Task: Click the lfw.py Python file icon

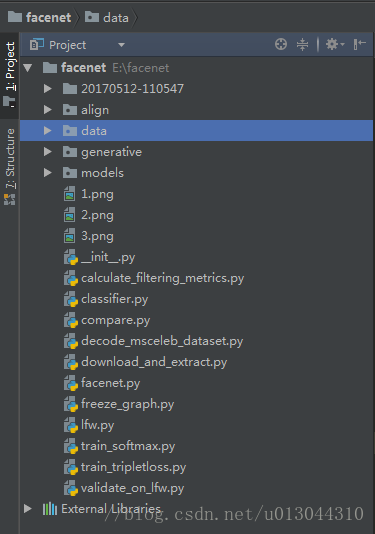Action: pos(71,425)
